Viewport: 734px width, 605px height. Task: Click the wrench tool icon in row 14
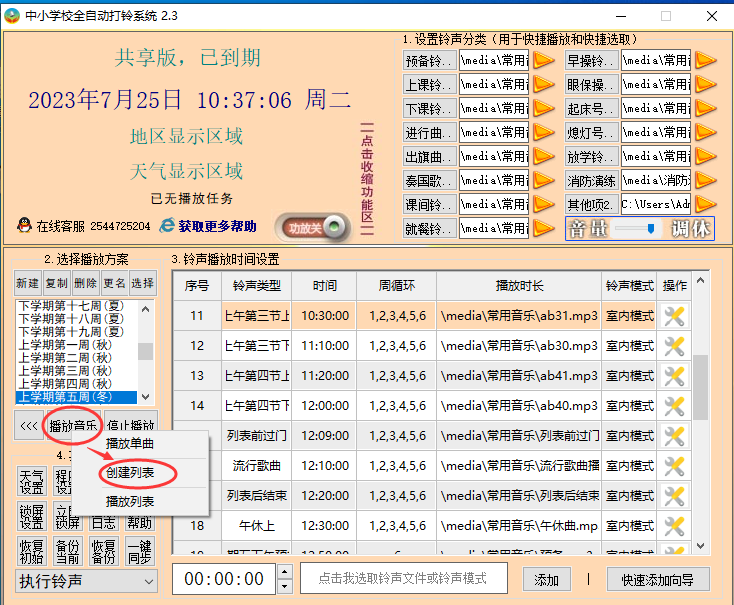click(674, 406)
